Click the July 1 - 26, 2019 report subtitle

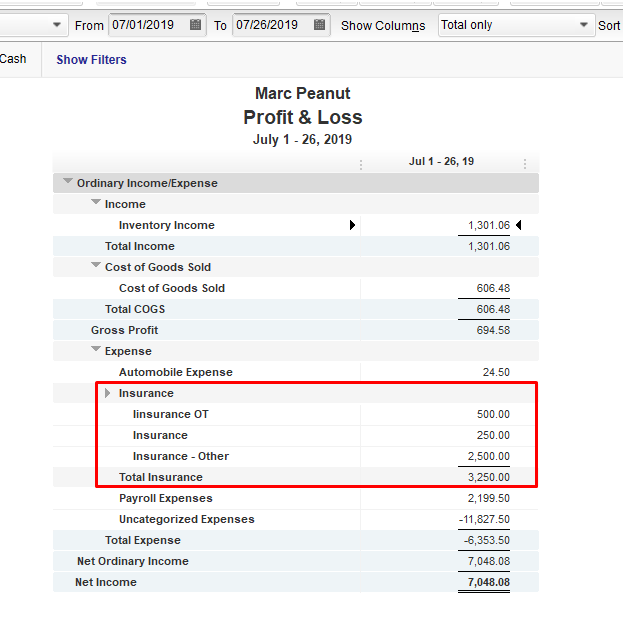[303, 140]
